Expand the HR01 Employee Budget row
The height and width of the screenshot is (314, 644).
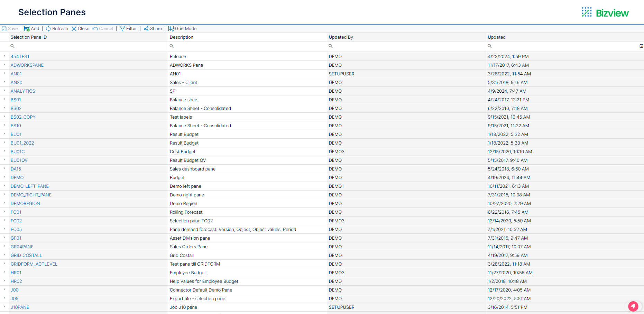4,273
